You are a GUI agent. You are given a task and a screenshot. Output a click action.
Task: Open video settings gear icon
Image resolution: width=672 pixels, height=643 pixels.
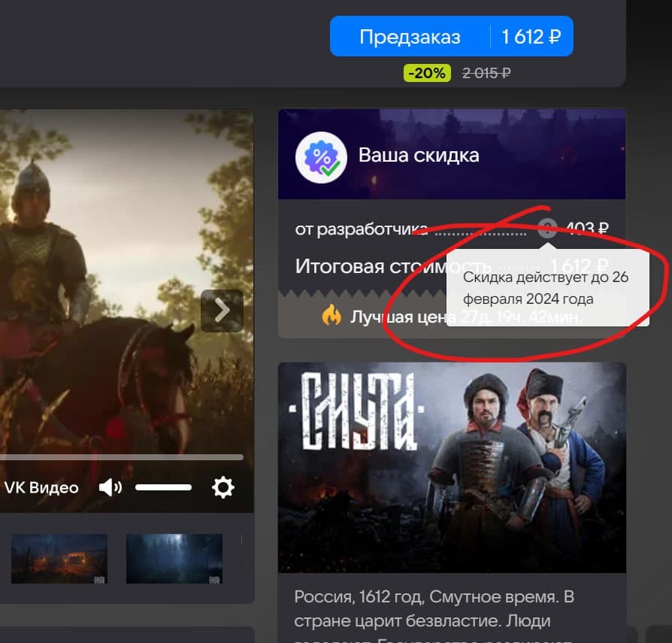tap(222, 487)
